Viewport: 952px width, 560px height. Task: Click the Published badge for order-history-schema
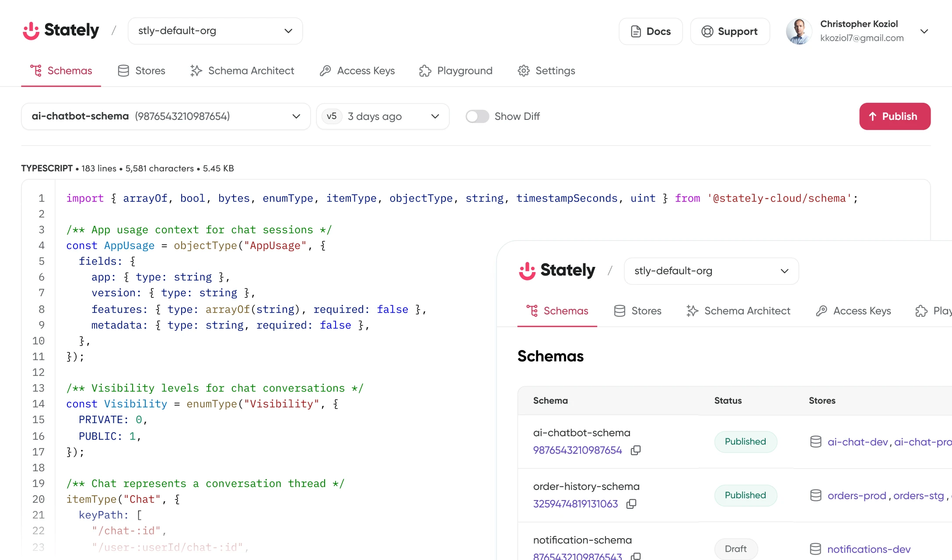[x=745, y=495]
